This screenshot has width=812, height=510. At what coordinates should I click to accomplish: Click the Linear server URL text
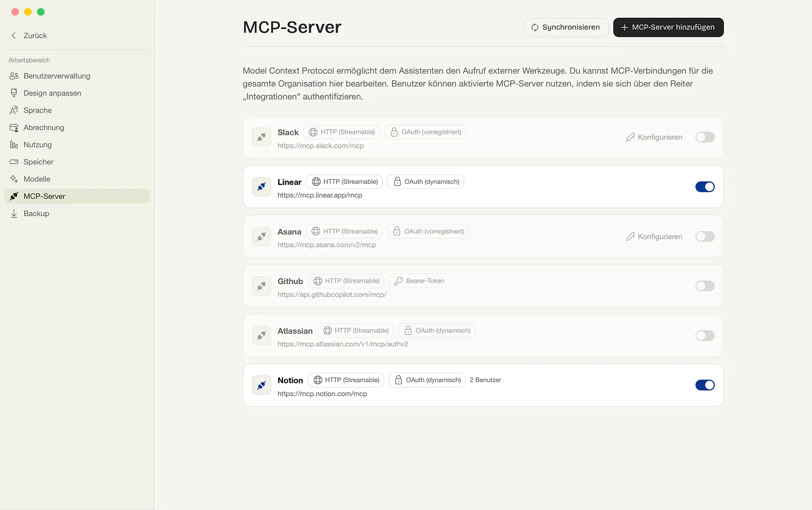tap(320, 195)
